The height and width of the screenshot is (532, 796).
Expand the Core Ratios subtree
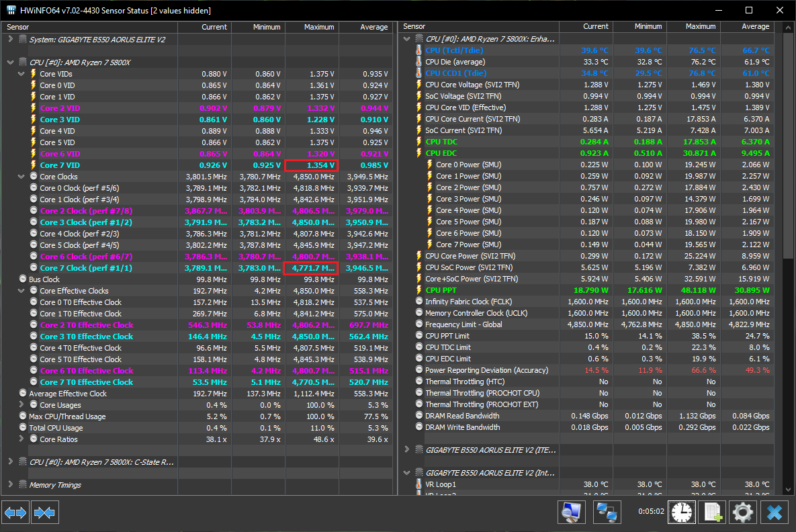[x=21, y=439]
